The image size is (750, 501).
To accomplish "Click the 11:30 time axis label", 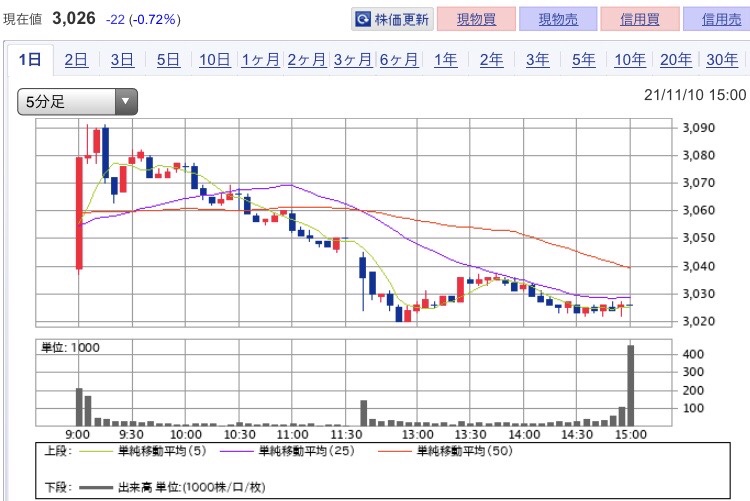I will coord(346,434).
